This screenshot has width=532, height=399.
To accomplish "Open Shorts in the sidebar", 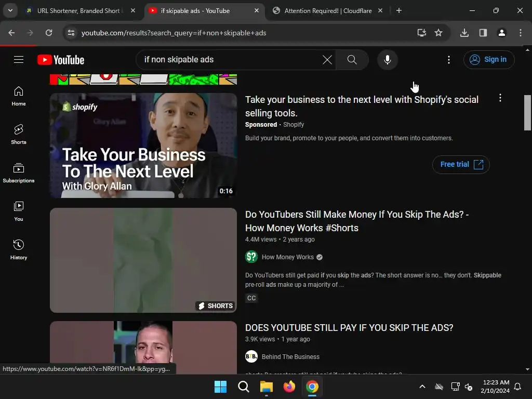I will click(x=19, y=135).
